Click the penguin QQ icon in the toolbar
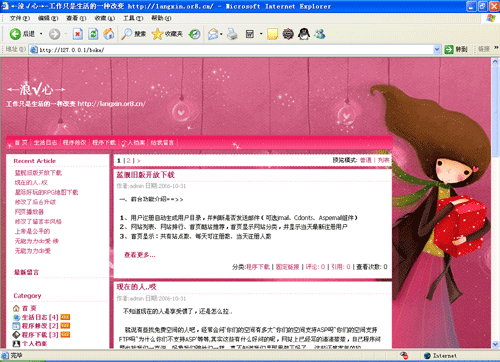Image resolution: width=500 pixels, height=362 pixels. [x=304, y=34]
